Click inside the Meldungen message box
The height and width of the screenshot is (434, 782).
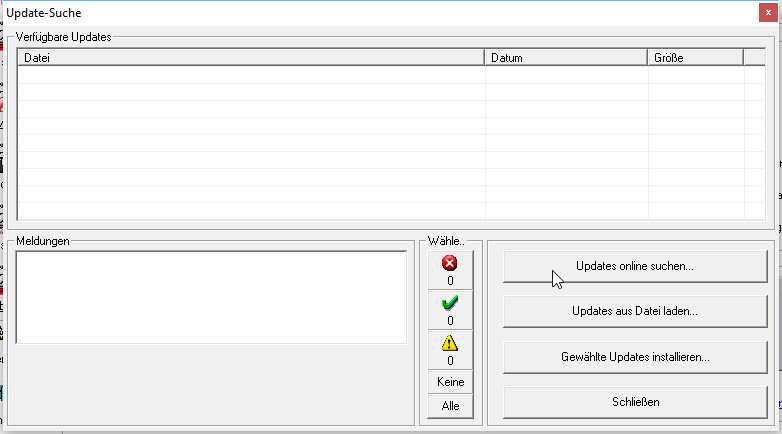coord(211,297)
